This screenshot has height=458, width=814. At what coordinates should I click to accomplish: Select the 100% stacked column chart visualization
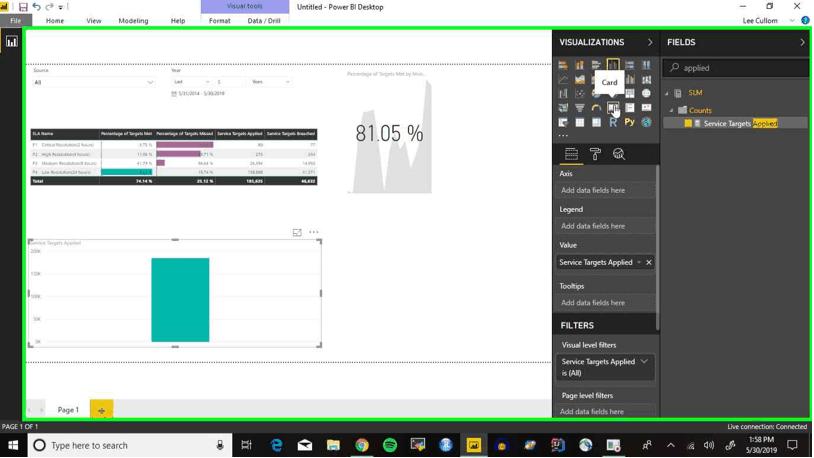646,65
